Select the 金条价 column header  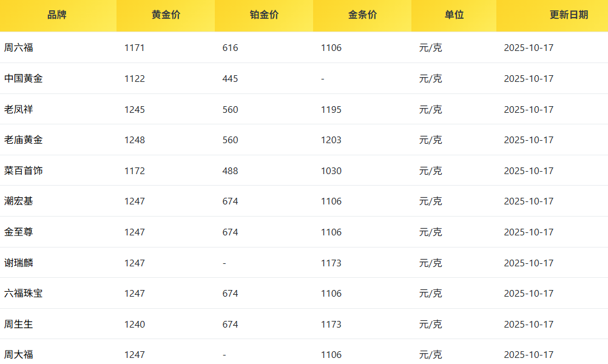coord(362,15)
